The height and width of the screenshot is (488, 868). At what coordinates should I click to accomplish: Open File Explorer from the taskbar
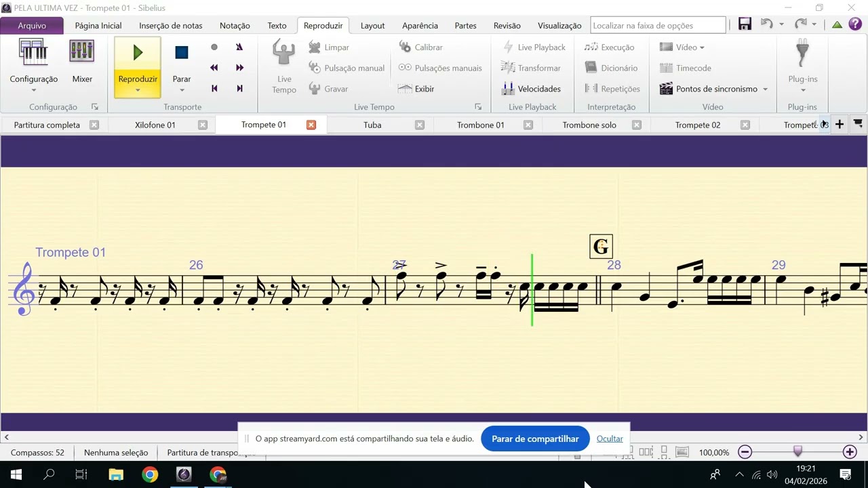coord(116,474)
